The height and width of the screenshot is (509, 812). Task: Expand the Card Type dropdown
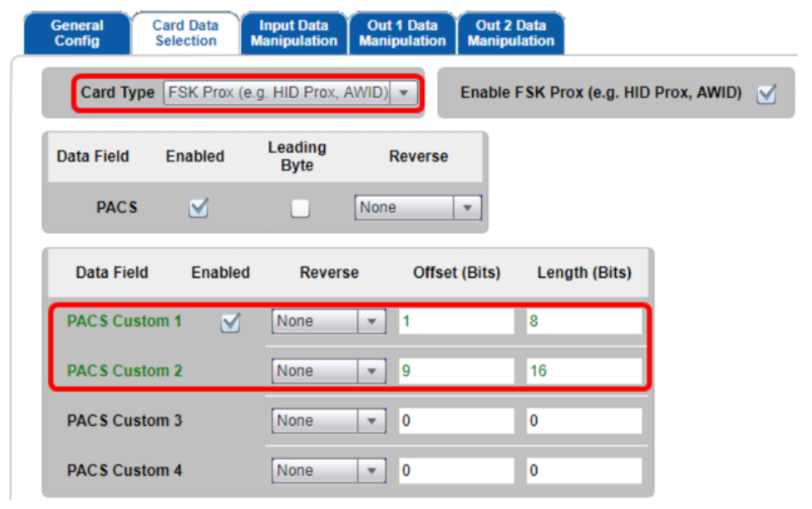click(x=290, y=93)
